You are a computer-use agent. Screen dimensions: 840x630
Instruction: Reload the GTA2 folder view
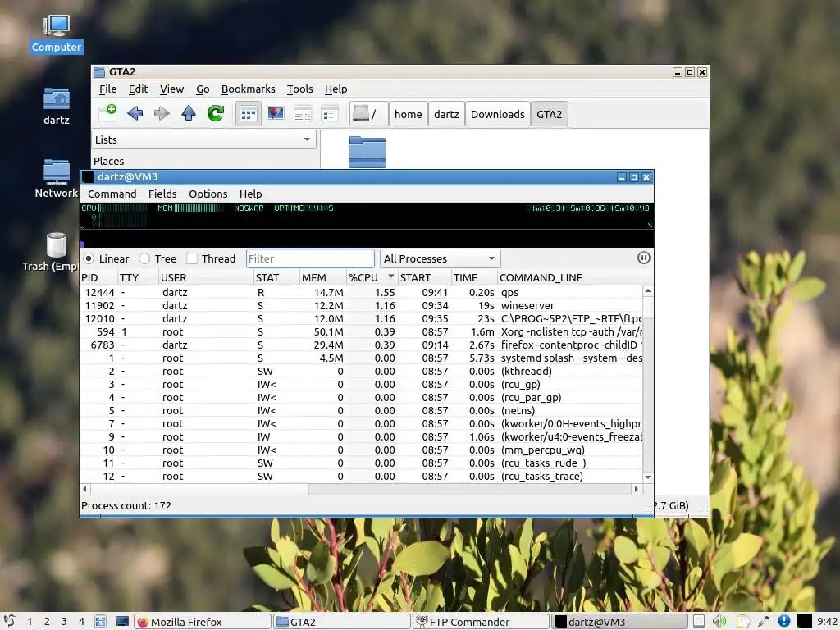pyautogui.click(x=216, y=113)
